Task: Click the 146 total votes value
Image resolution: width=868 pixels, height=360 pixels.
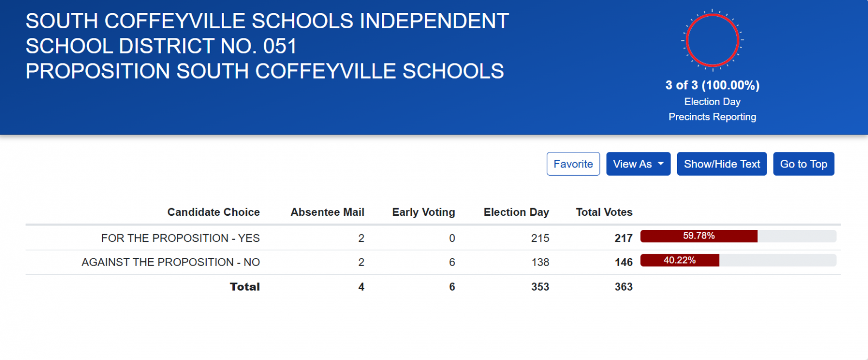Action: tap(623, 262)
